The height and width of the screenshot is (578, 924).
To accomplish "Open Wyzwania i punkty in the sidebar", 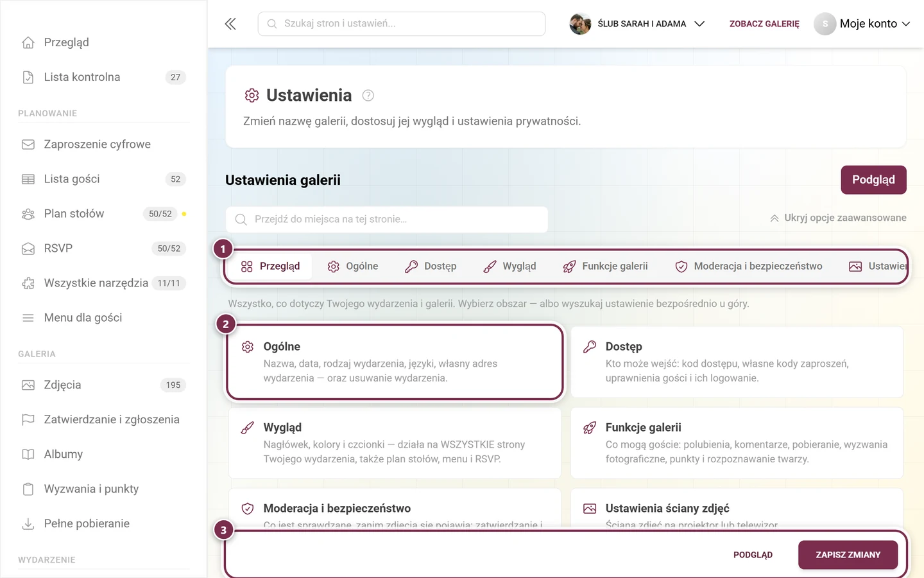I will 104,489.
